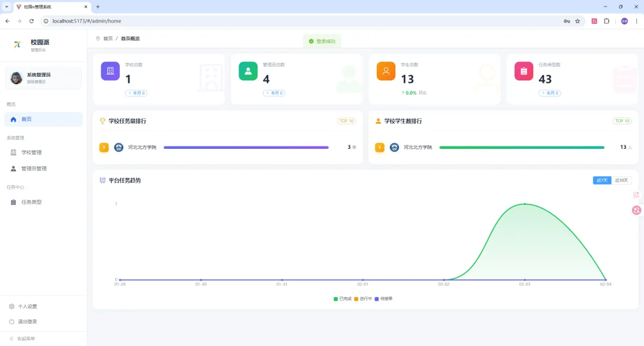This screenshot has height=346, width=644.
Task: Open the browser three-dot menu
Action: click(x=637, y=21)
